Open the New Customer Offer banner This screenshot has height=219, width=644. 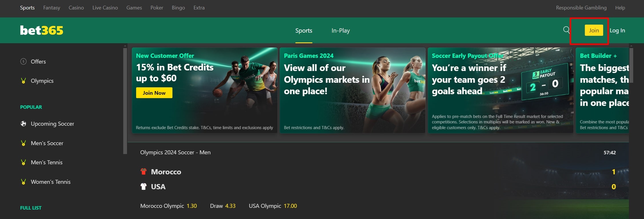coord(204,90)
